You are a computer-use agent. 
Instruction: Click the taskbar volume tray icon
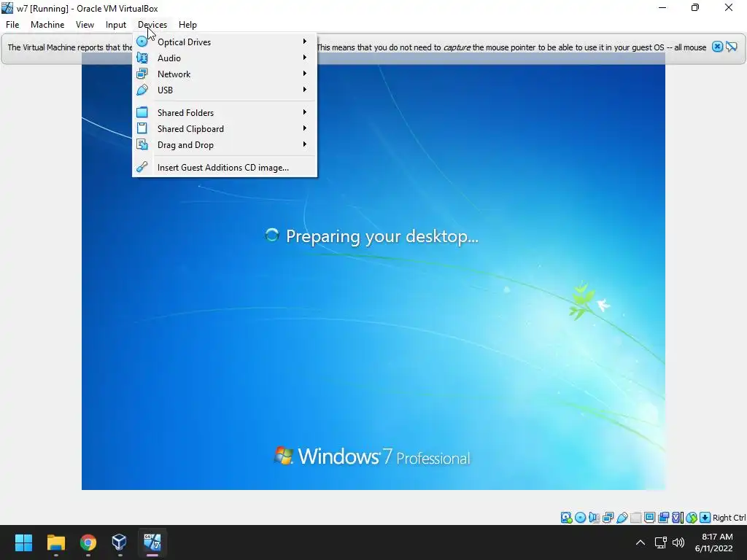pyautogui.click(x=678, y=542)
